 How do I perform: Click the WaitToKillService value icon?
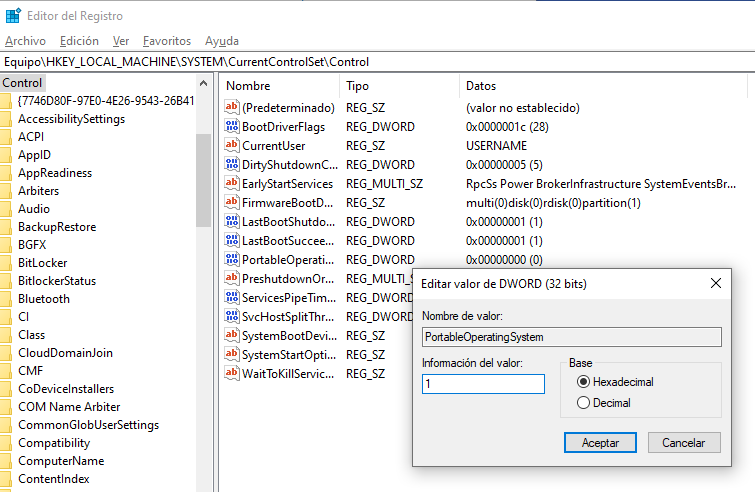[232, 374]
